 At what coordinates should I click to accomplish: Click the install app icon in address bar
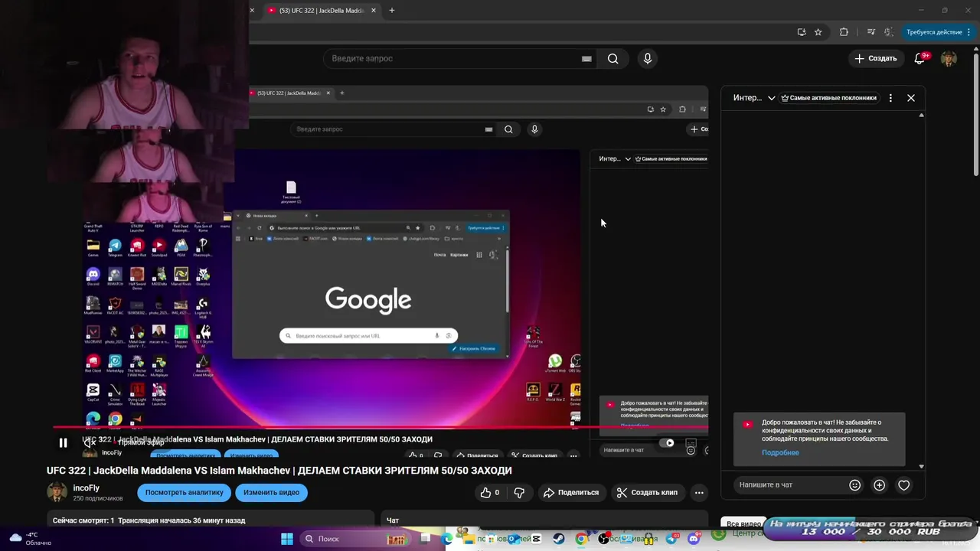coord(801,32)
